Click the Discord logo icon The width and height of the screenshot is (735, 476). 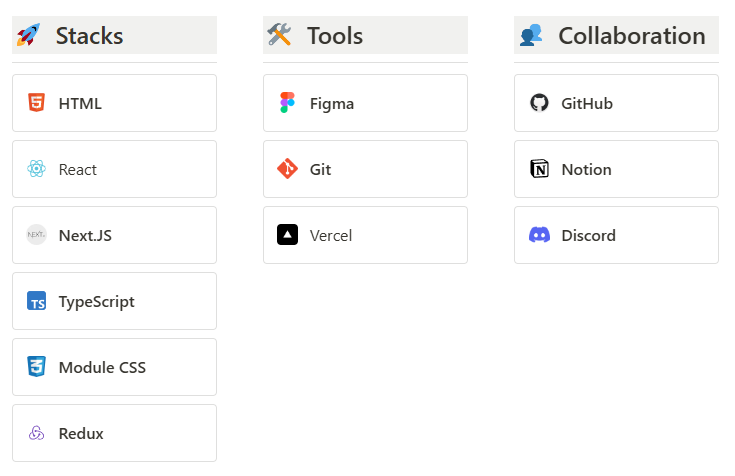click(x=539, y=235)
